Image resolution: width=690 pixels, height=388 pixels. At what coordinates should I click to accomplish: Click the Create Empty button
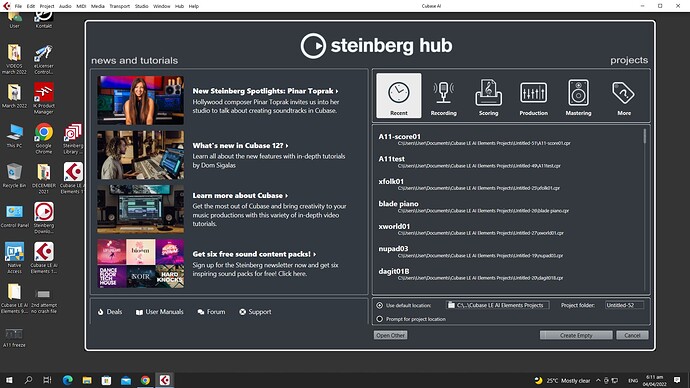[x=576, y=335]
